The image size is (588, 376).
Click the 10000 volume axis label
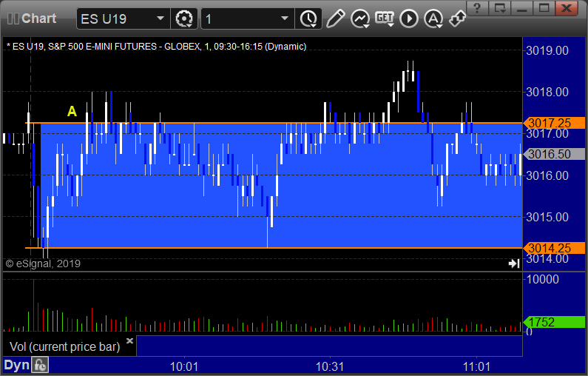pyautogui.click(x=543, y=279)
